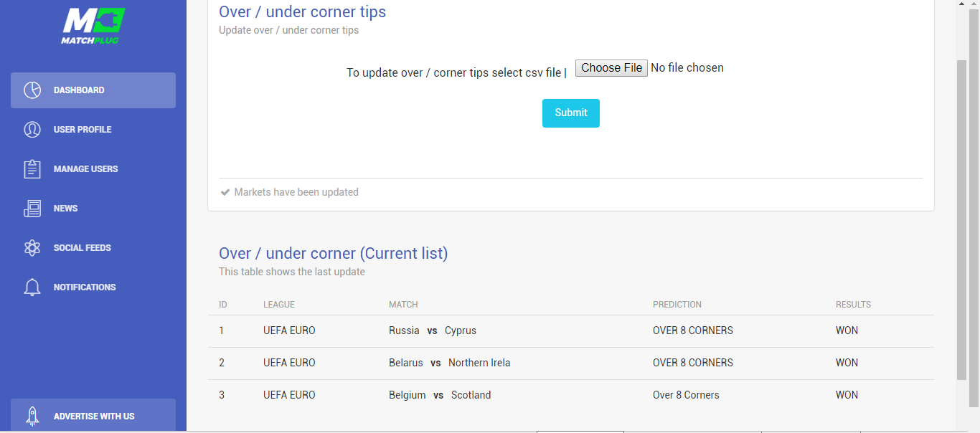Viewport: 980px width, 433px height.
Task: Click the Results column header
Action: point(853,305)
